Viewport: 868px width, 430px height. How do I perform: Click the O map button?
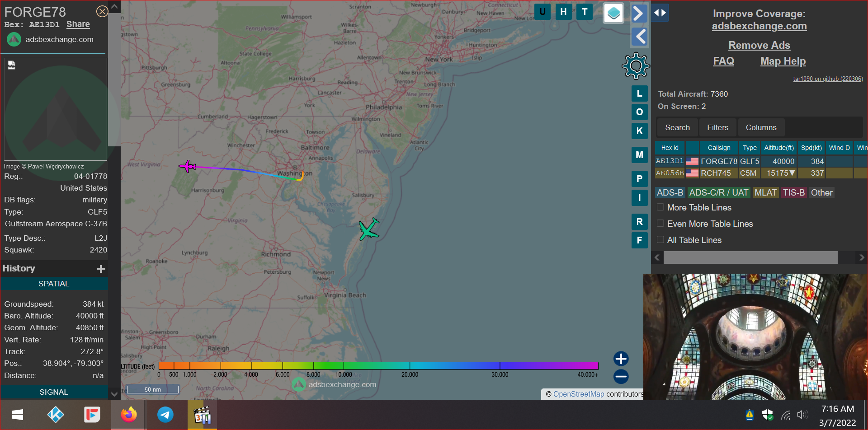(x=639, y=112)
